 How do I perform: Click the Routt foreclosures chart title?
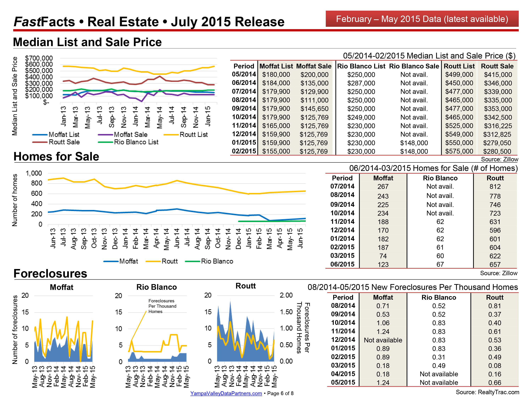coord(246,286)
